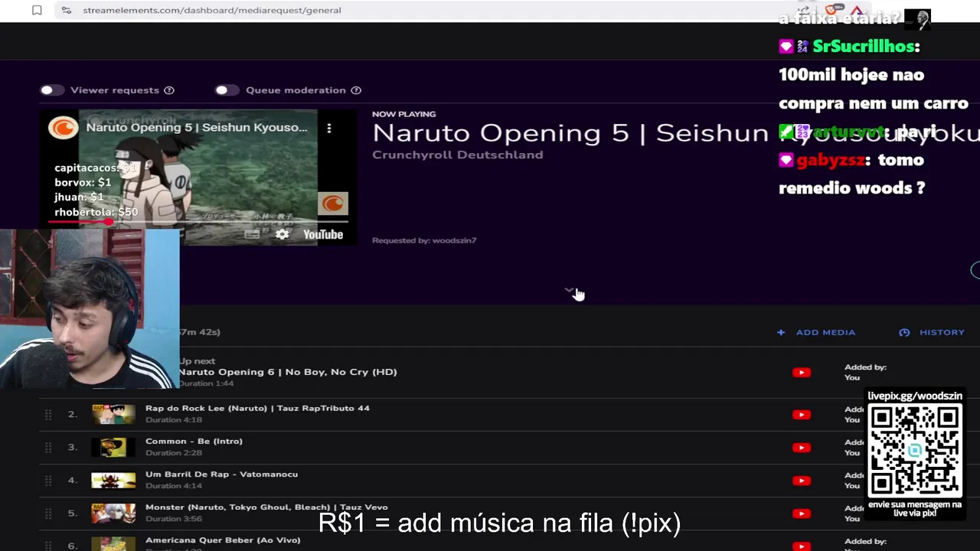Toggle the Queue moderation switch
The image size is (980, 551).
(227, 90)
